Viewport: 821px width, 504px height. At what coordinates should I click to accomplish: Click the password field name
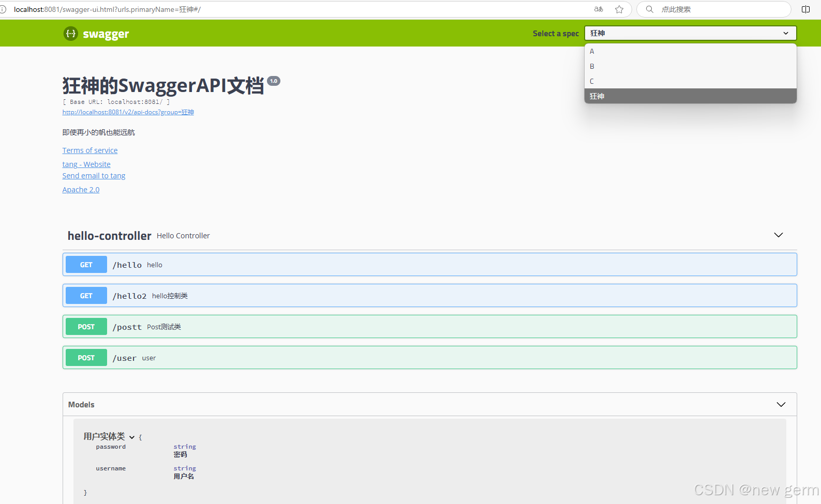click(x=111, y=447)
